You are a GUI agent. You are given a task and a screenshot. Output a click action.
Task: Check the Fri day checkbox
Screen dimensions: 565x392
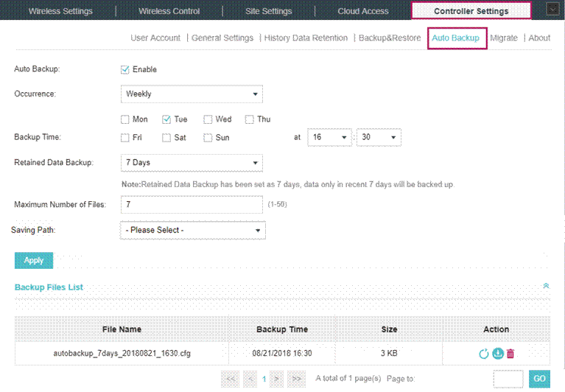[125, 138]
